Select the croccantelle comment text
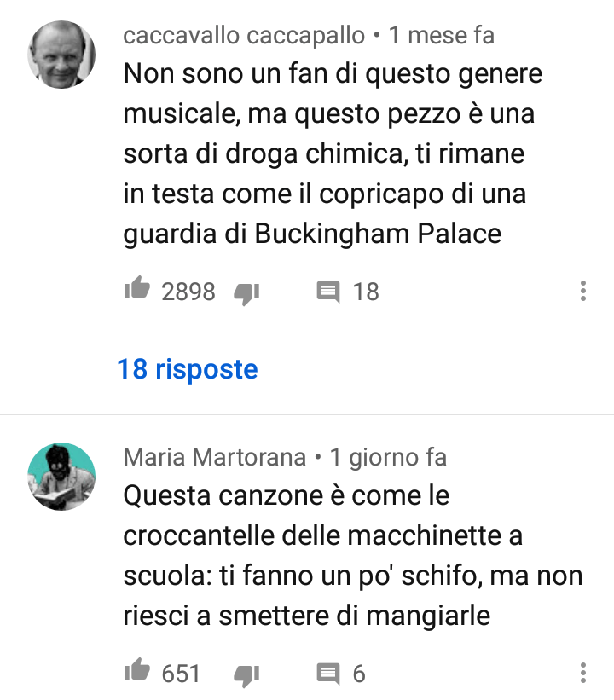Image resolution: width=614 pixels, height=700 pixels. click(x=353, y=556)
